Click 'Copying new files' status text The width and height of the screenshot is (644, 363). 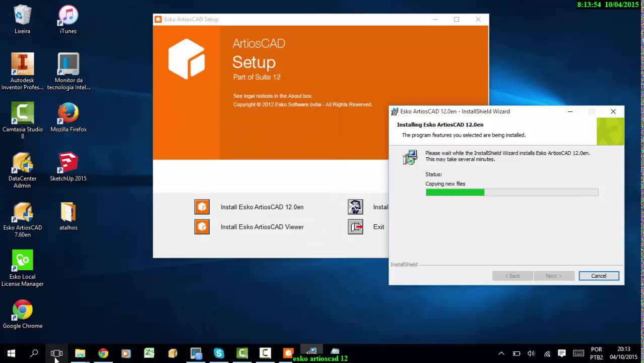pyautogui.click(x=445, y=184)
